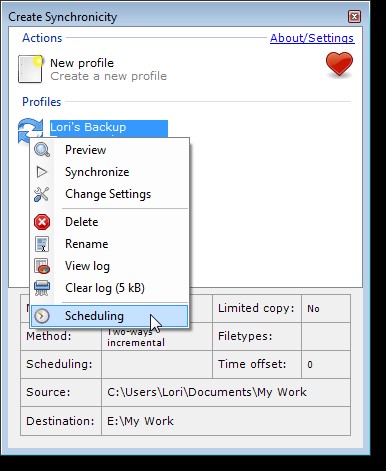Image resolution: width=386 pixels, height=471 pixels.
Task: Click the 'Source:' label cell
Action: click(61, 392)
